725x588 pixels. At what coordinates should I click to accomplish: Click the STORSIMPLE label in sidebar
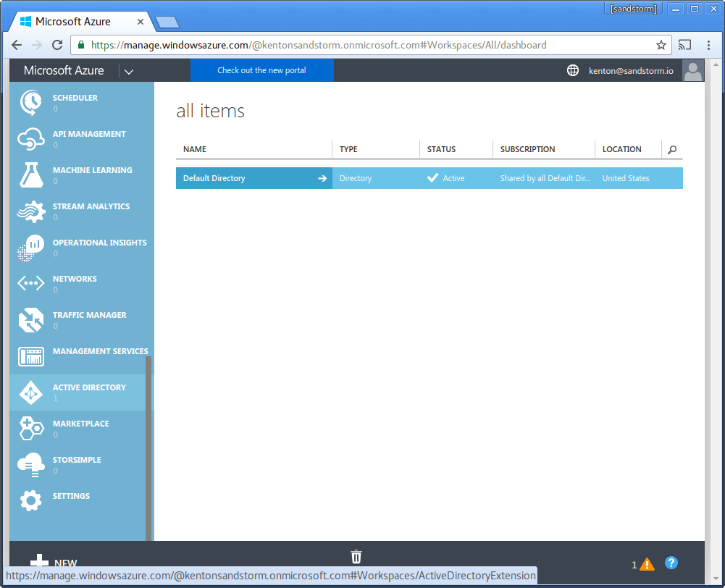(77, 460)
